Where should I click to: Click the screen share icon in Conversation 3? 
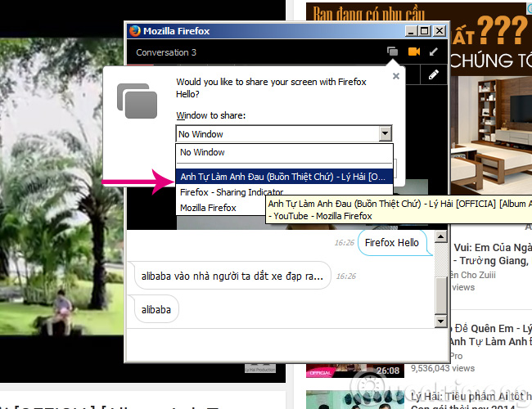pos(393,52)
